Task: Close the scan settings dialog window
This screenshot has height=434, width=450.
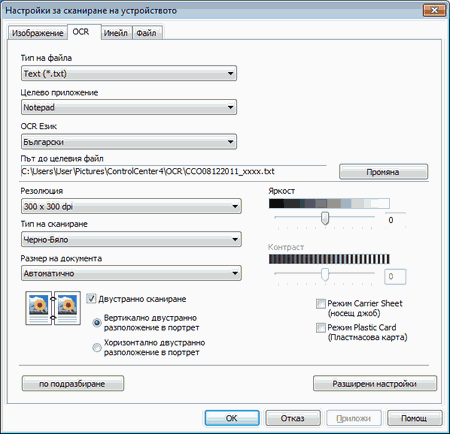Action: (434, 10)
